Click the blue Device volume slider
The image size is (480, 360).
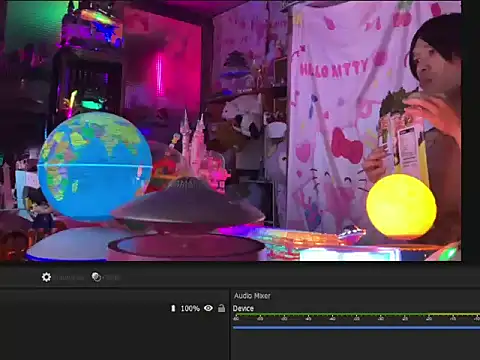356,328
